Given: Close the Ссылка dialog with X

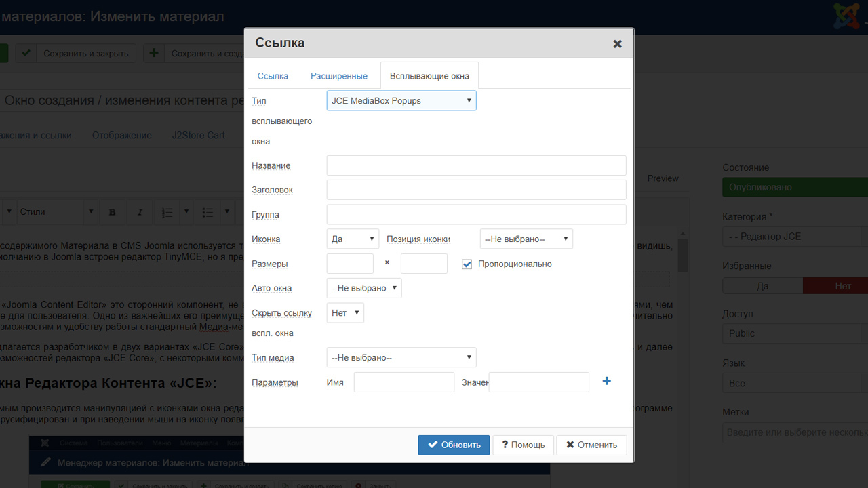Looking at the screenshot, I should click(617, 43).
